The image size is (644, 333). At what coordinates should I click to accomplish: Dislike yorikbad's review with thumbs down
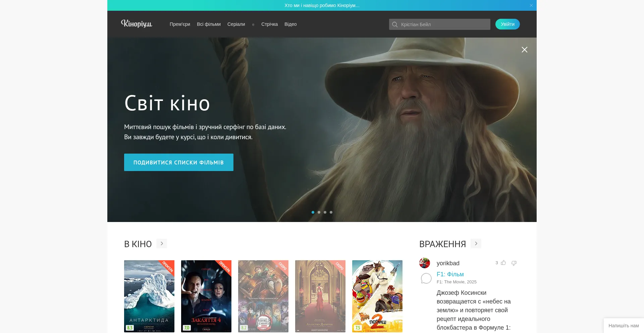coord(514,263)
